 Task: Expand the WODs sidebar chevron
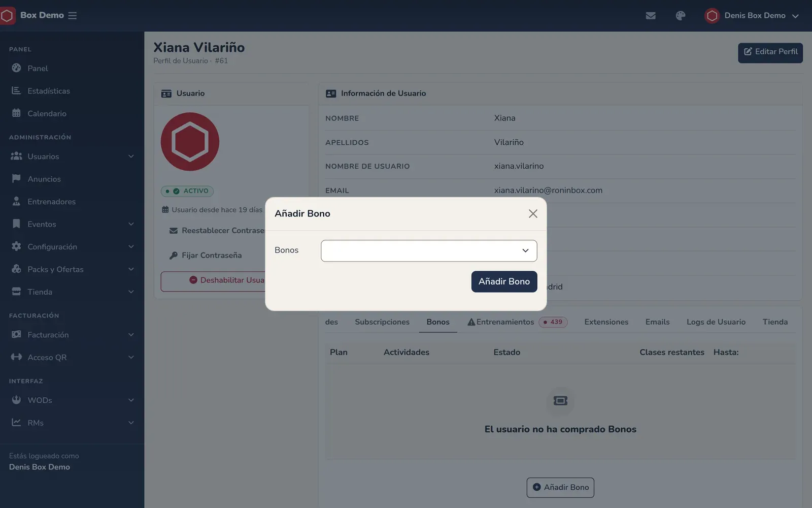coord(131,400)
